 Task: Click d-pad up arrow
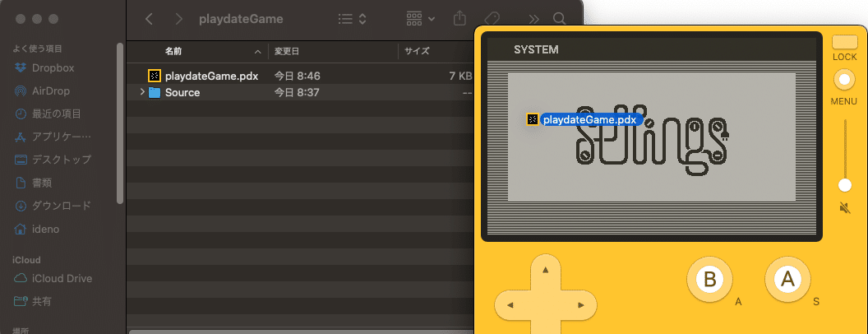coord(546,271)
